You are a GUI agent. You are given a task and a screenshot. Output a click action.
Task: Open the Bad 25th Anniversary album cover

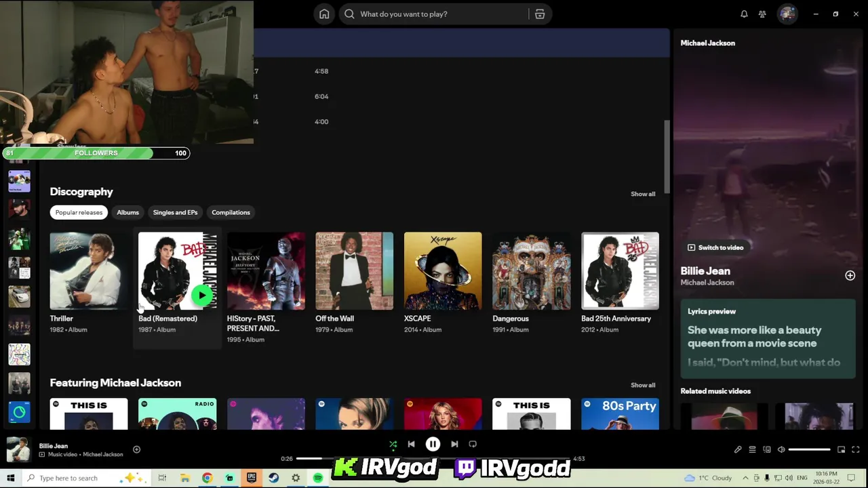click(620, 271)
